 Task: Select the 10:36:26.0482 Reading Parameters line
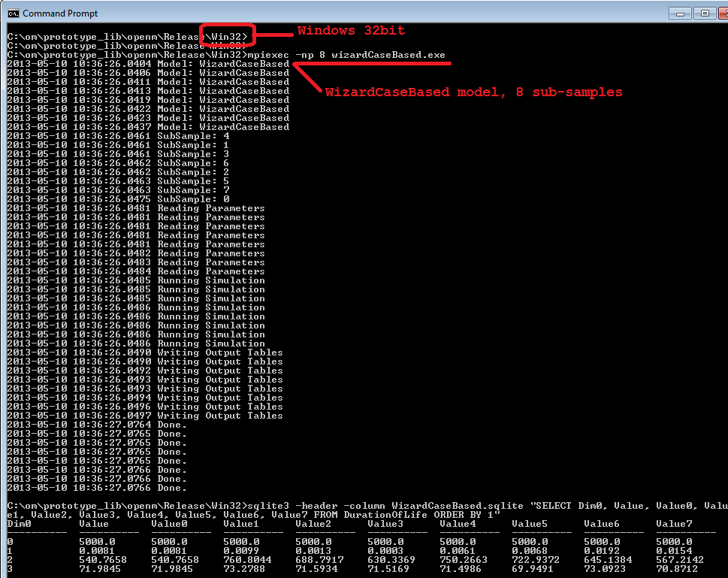[x=136, y=253]
